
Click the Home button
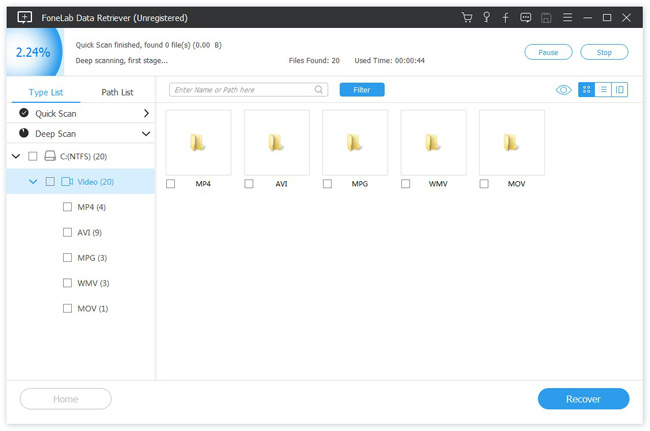[65, 399]
